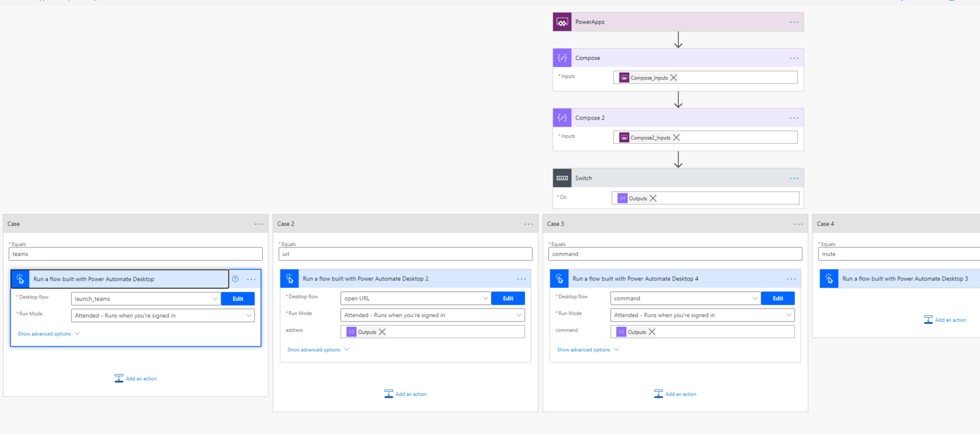Open ellipsis menu for Switch action
Viewport: 980px width, 434px height.
(x=794, y=178)
